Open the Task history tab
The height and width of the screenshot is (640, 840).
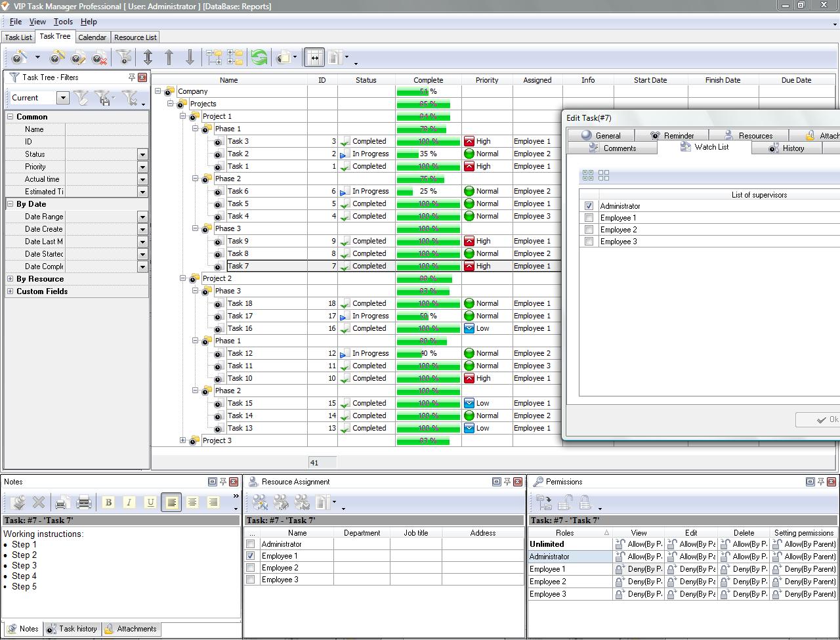(72, 629)
